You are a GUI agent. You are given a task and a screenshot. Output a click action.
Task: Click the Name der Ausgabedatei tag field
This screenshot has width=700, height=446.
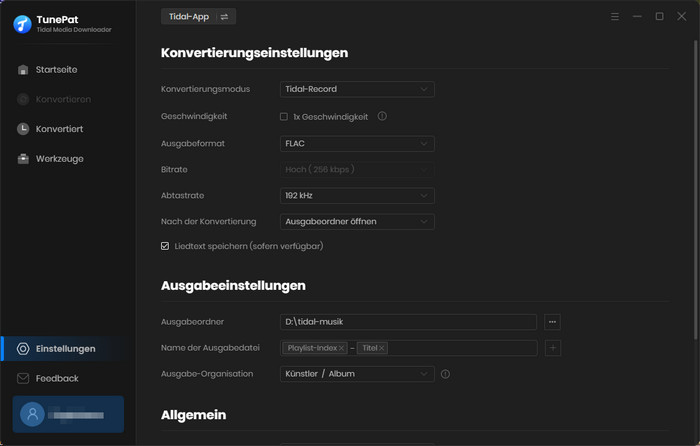[x=408, y=348]
